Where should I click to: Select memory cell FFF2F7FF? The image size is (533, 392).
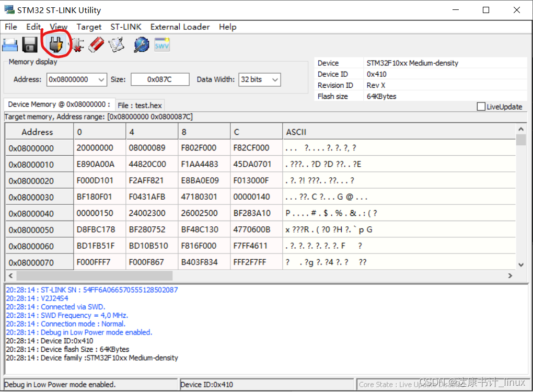click(256, 262)
